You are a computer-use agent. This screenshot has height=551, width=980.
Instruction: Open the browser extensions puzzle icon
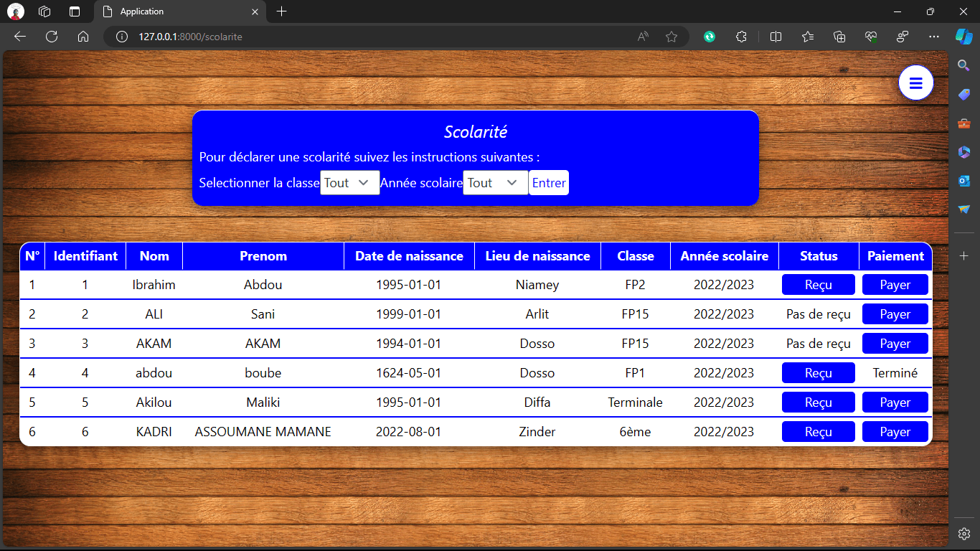pos(742,37)
